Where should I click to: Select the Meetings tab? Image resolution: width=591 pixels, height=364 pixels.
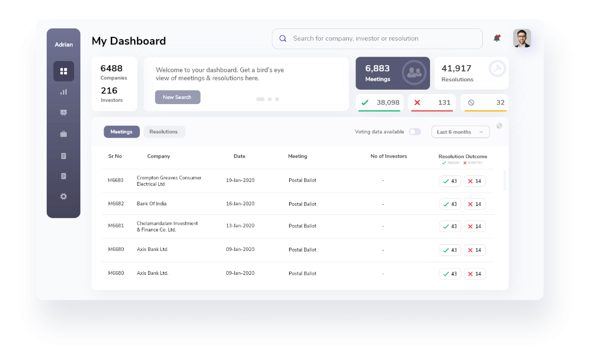[121, 132]
